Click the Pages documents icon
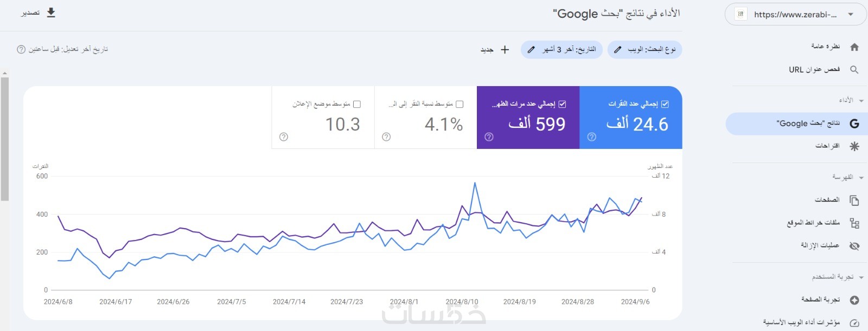The height and width of the screenshot is (331, 868). click(854, 200)
